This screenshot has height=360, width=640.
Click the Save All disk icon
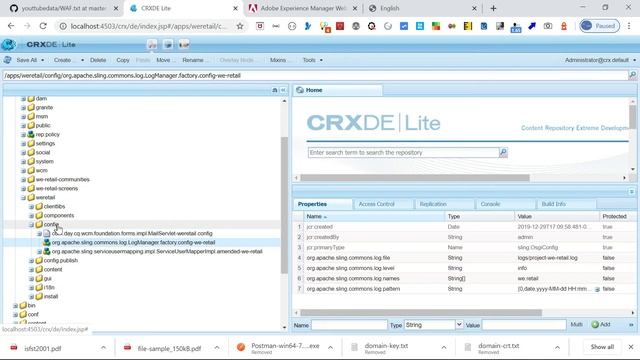coord(7,60)
